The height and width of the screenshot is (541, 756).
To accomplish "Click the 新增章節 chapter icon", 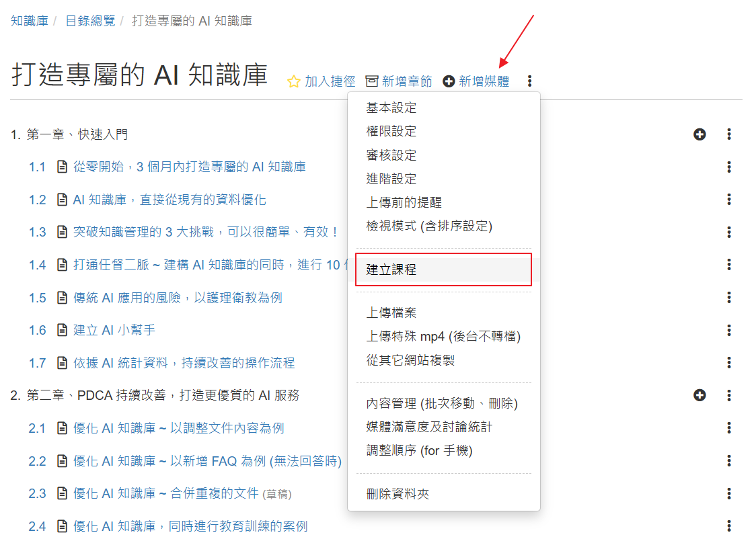I will click(372, 81).
